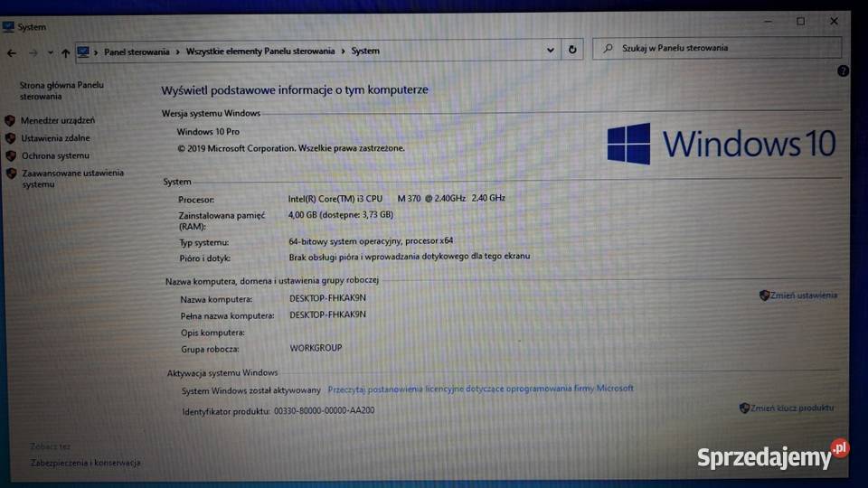Read Microsoft license terms link
The image size is (868, 488).
click(x=480, y=389)
